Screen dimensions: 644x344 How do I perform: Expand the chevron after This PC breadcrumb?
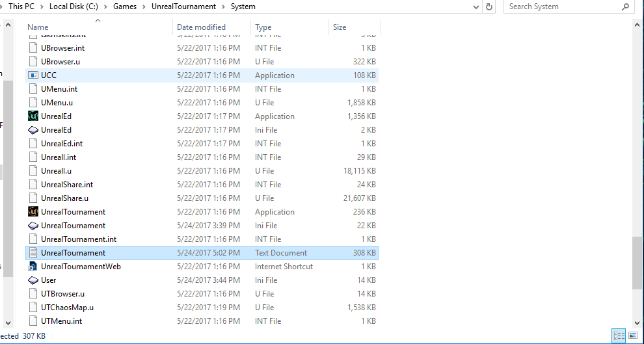[42, 7]
